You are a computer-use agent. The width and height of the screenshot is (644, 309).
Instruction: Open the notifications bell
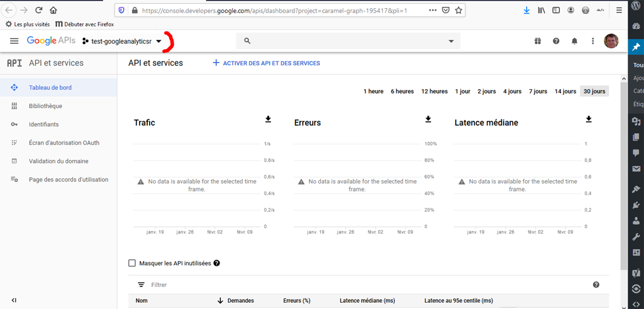(575, 41)
